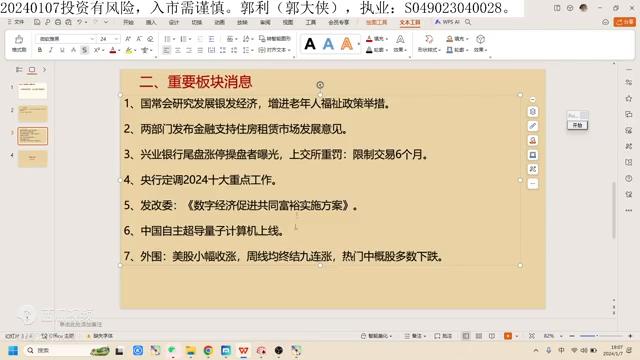The height and width of the screenshot is (360, 640).
Task: Open the text outline dropdown
Action: [x=377, y=50]
